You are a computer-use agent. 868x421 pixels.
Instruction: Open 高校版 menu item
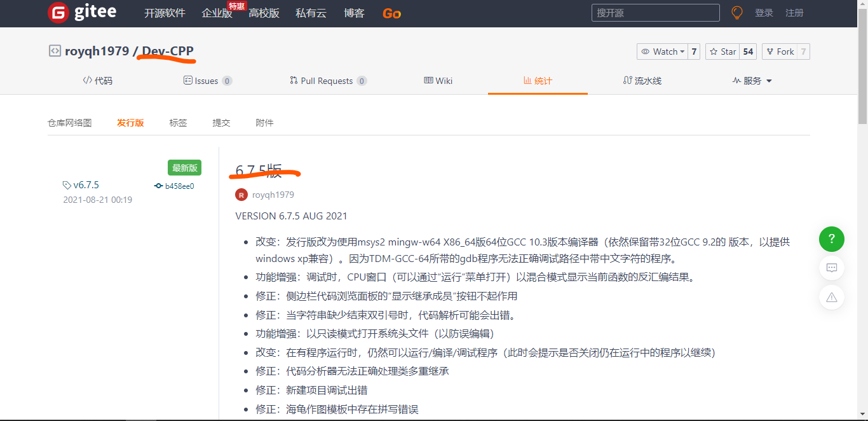(x=264, y=13)
